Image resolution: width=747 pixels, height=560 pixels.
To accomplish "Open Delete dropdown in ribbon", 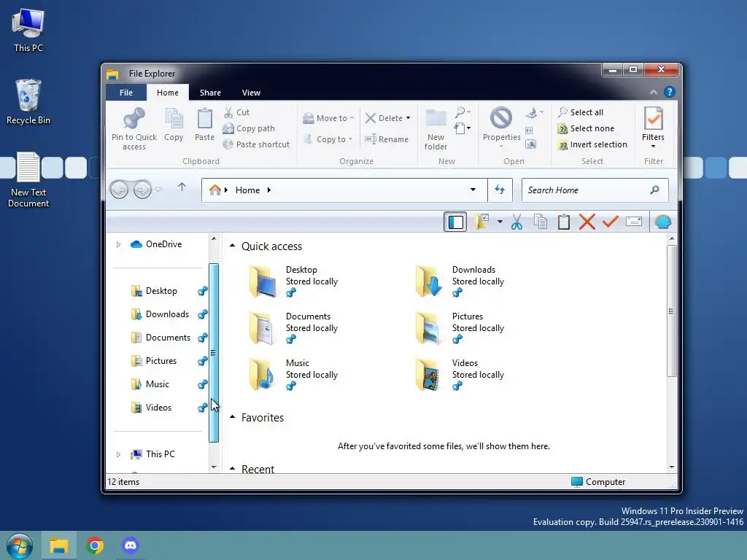I will [x=409, y=118].
